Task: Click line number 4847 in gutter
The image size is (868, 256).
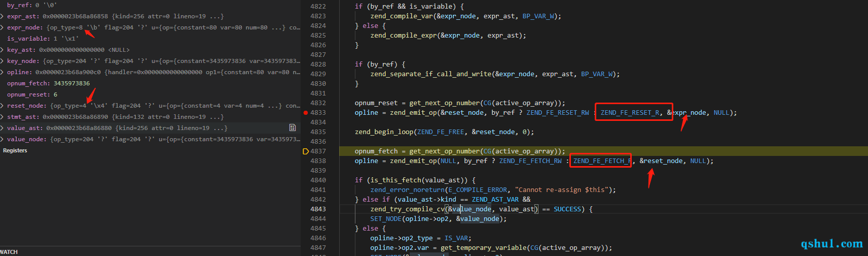Action: 318,248
